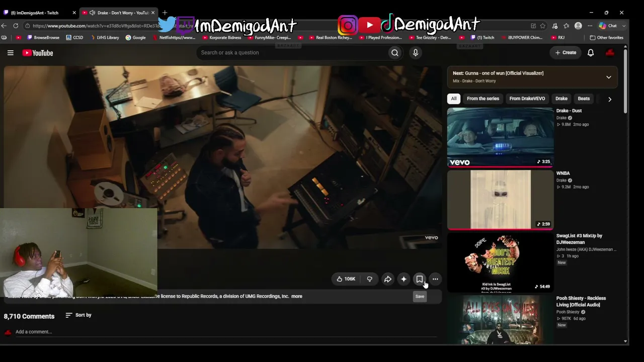Add page to favorites with star icon
Screen dimensions: 644x362
[543, 26]
